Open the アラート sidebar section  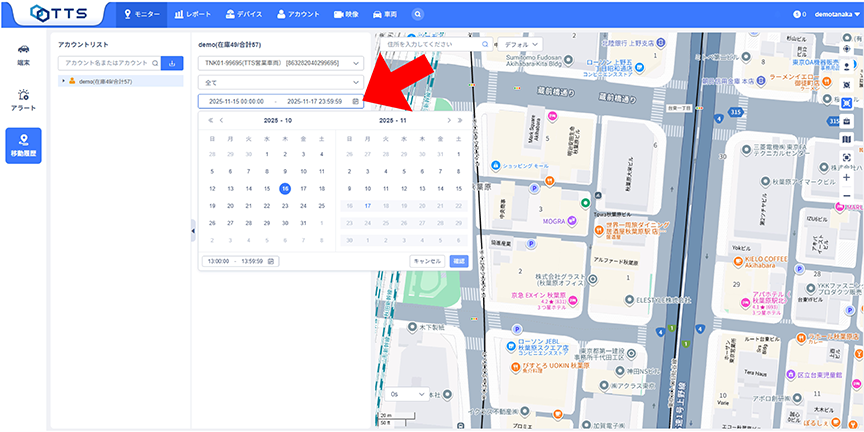(x=23, y=97)
